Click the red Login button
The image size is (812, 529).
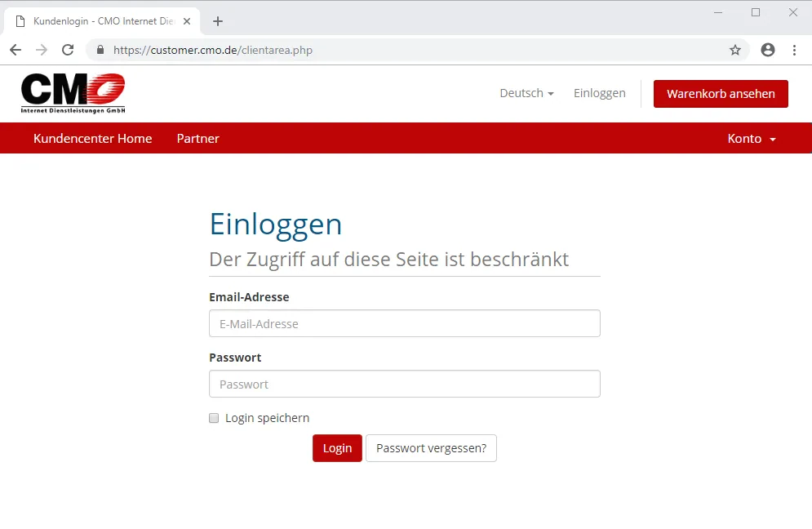click(x=337, y=448)
